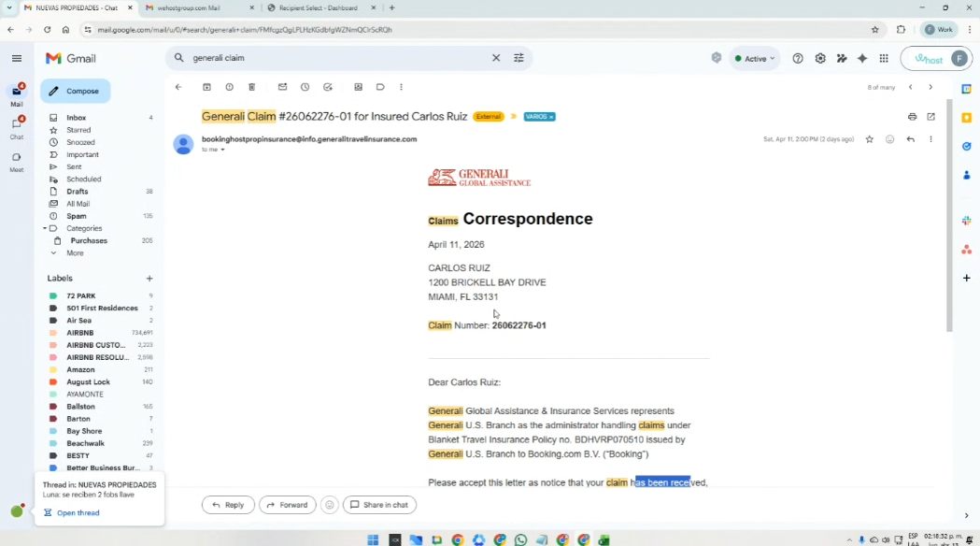Screen dimensions: 980x546
Task: Open message More menu beside reply arrow
Action: 930,139
